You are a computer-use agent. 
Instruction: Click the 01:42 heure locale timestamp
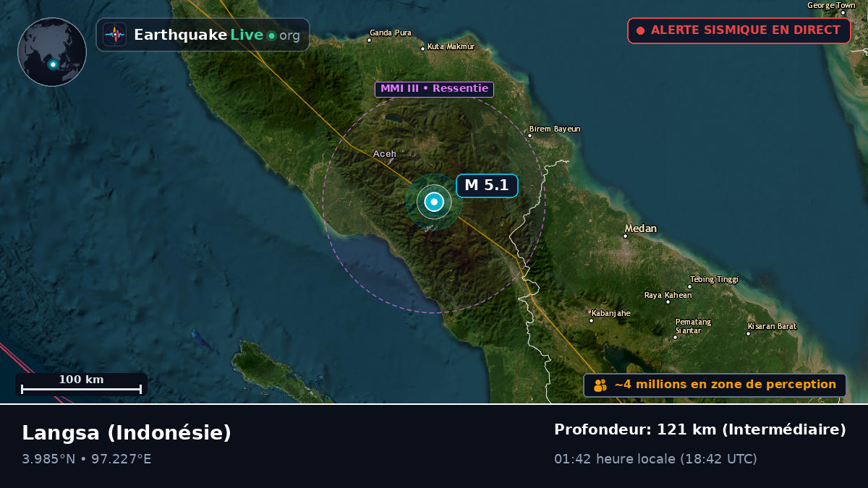tap(655, 459)
